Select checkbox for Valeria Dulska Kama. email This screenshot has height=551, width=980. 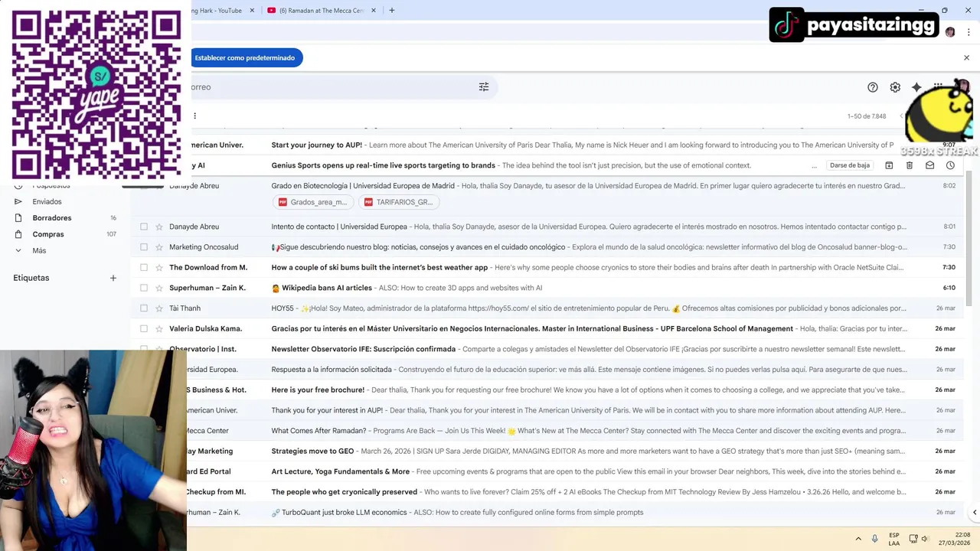pos(144,329)
